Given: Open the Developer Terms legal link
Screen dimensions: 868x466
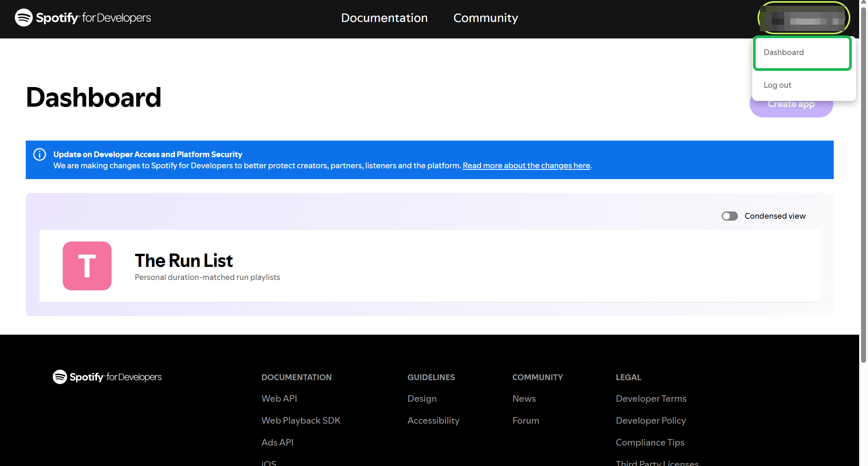Looking at the screenshot, I should (x=651, y=399).
